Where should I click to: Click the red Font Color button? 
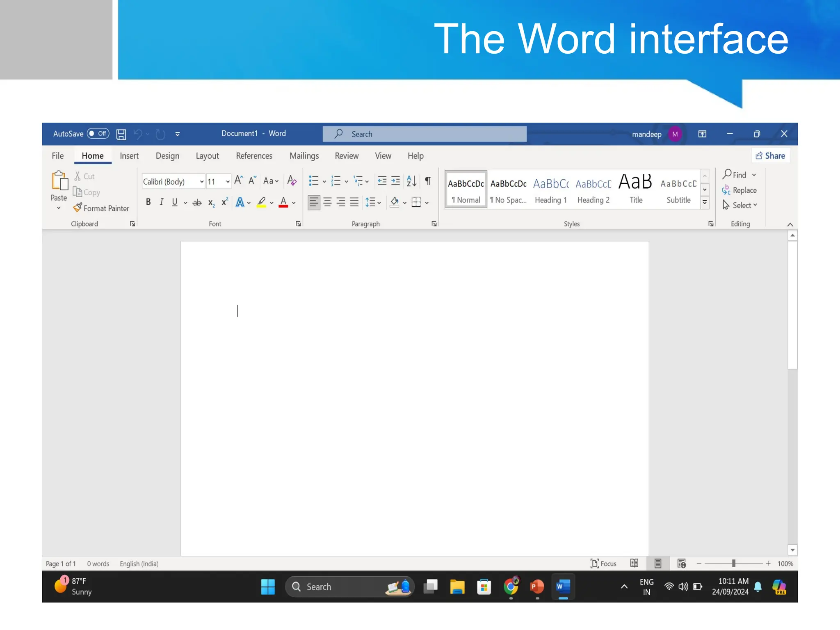pyautogui.click(x=283, y=202)
